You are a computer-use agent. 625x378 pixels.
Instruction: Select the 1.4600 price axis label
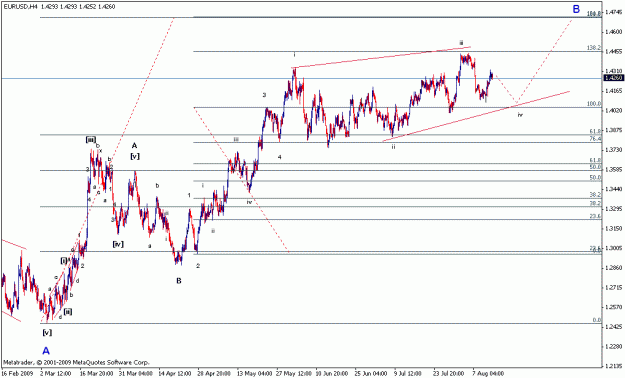tap(613, 32)
